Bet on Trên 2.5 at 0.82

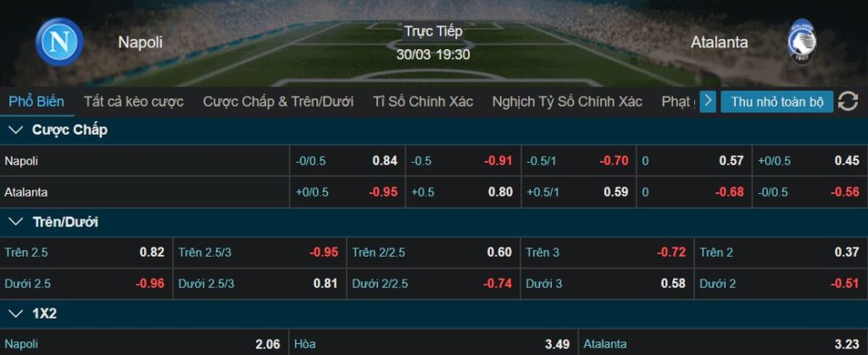pyautogui.click(x=86, y=252)
